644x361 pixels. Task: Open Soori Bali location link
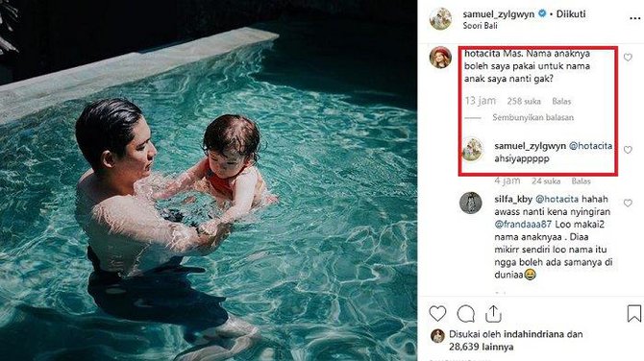point(481,25)
